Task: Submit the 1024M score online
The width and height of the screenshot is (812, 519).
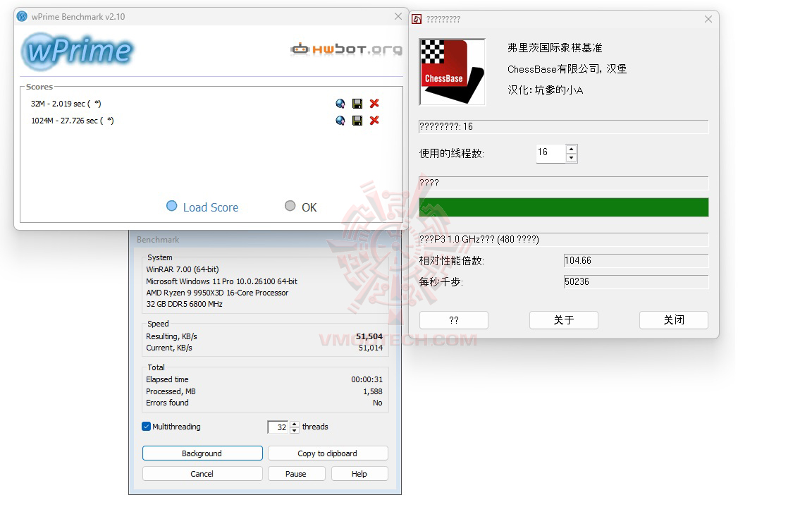Action: tap(340, 121)
